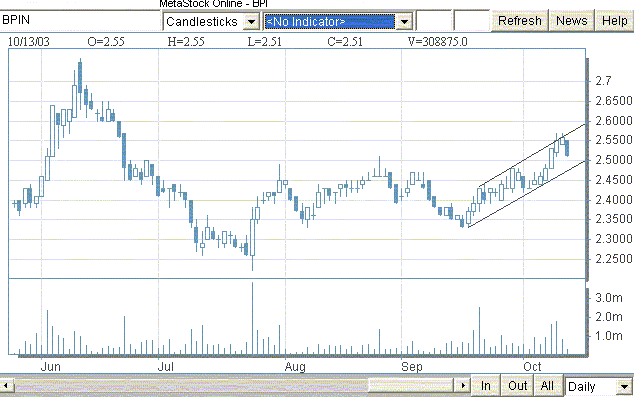The image size is (634, 398).
Task: Open the Daily periodicity dropdown
Action: click(625, 387)
